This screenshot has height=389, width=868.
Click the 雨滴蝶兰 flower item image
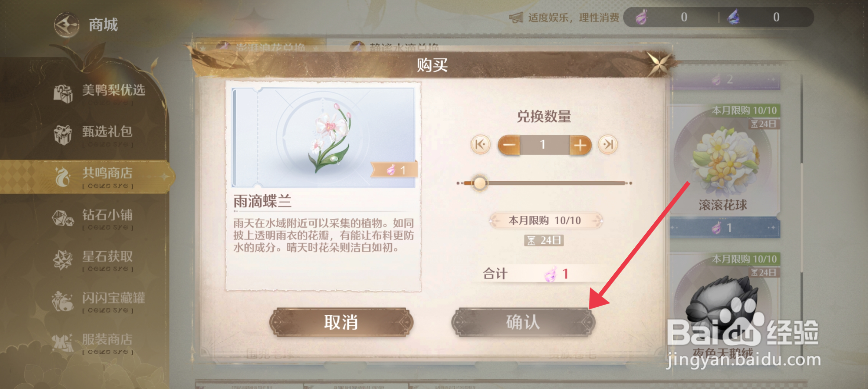[323, 137]
